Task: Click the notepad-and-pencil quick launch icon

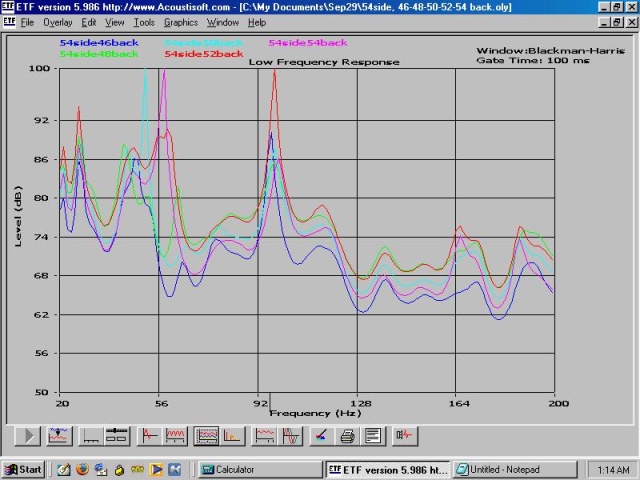Action: pyautogui.click(x=64, y=469)
